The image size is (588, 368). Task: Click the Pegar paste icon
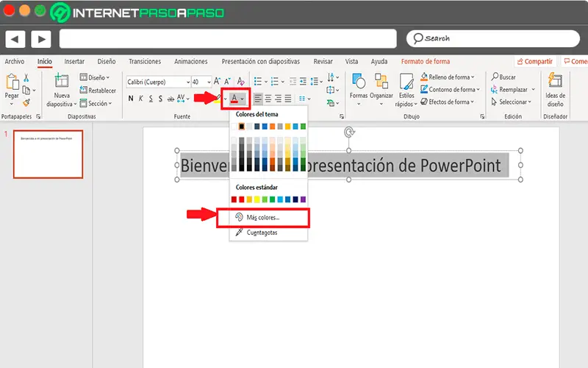12,82
